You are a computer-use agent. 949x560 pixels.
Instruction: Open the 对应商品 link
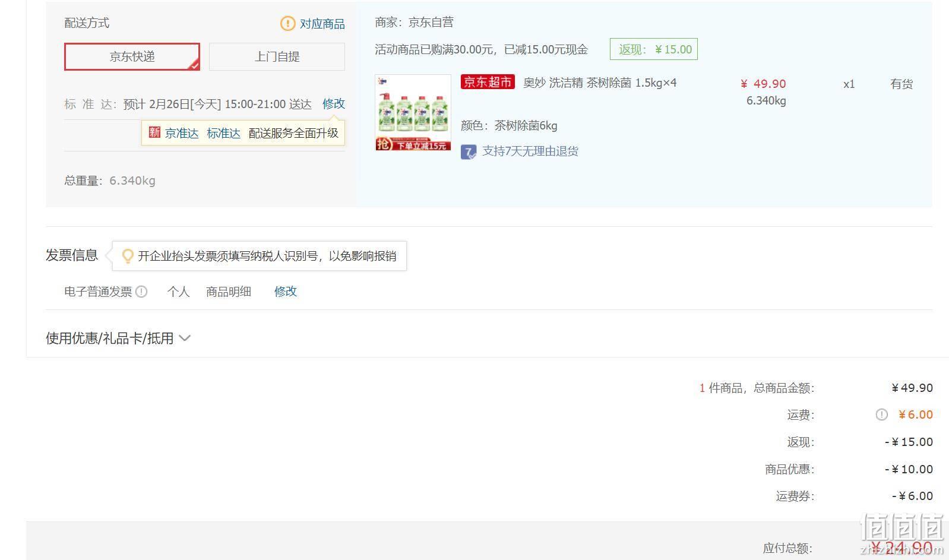(322, 24)
